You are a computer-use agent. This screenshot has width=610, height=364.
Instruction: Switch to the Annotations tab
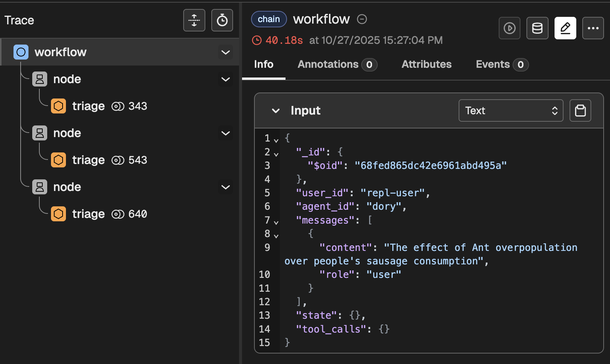337,64
